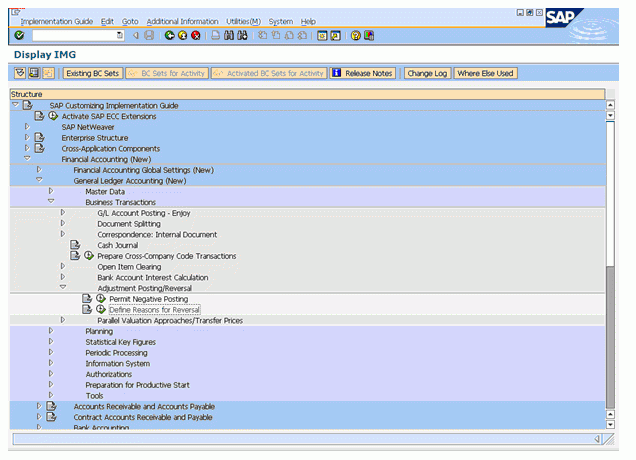
Task: Click the execute icon for Prepare Cross-Company Code Transactions
Action: [89, 256]
